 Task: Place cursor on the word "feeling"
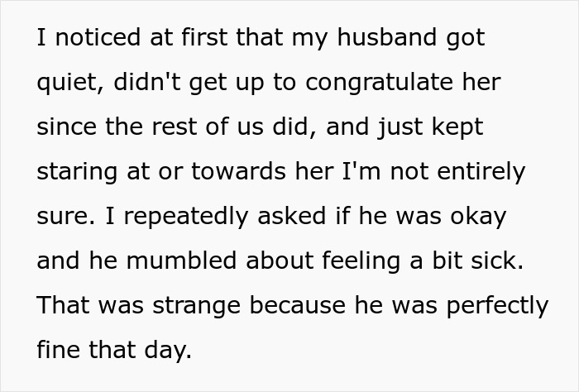click(x=361, y=261)
